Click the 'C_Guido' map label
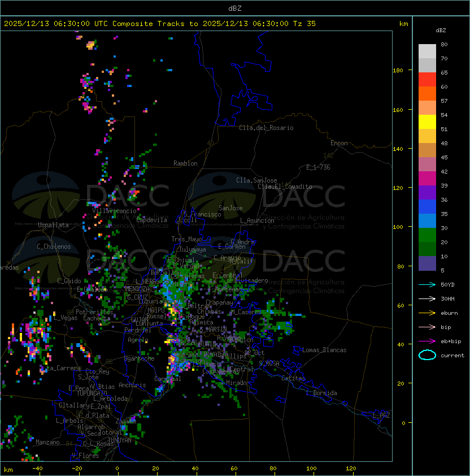This screenshot has height=476, width=470. click(x=69, y=281)
